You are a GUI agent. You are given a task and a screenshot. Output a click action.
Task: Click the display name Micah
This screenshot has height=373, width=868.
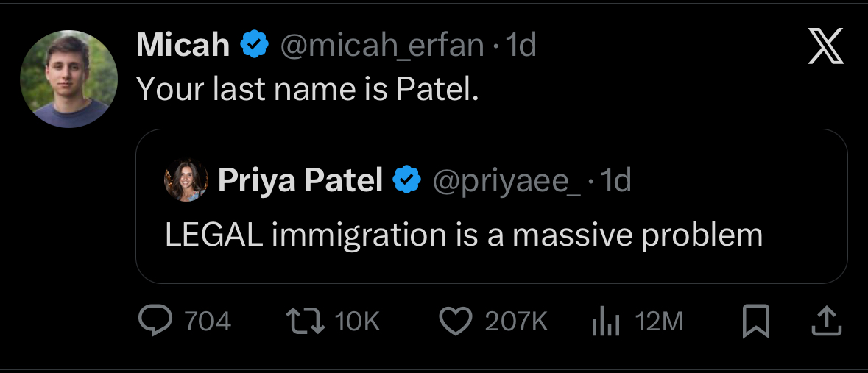click(x=183, y=46)
